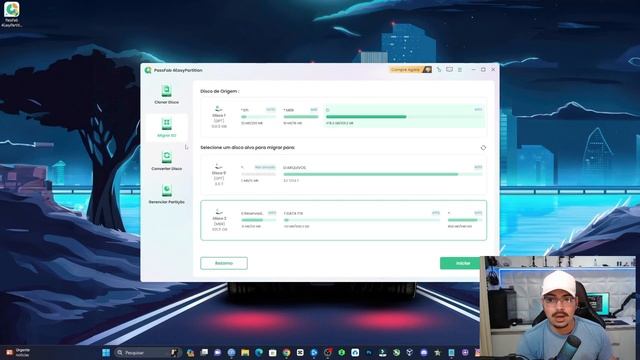Viewport: 640px width, 360px height.
Task: Click the Compre Agora purchase button
Action: pyautogui.click(x=410, y=70)
